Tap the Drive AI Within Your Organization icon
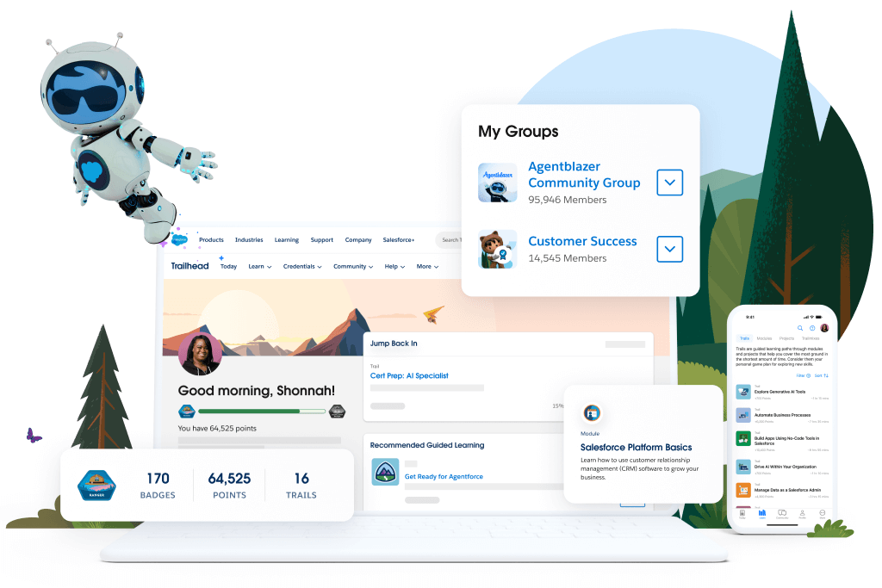Image resolution: width=882 pixels, height=588 pixels. [743, 467]
